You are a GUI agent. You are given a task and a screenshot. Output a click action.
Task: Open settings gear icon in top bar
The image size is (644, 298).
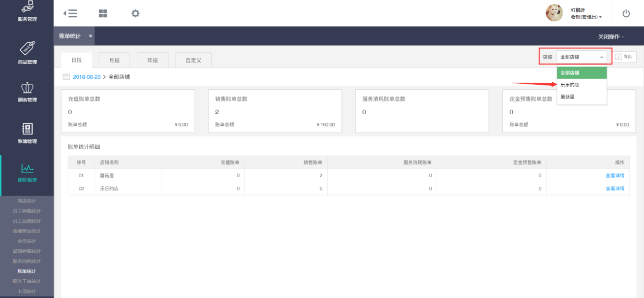pos(135,14)
